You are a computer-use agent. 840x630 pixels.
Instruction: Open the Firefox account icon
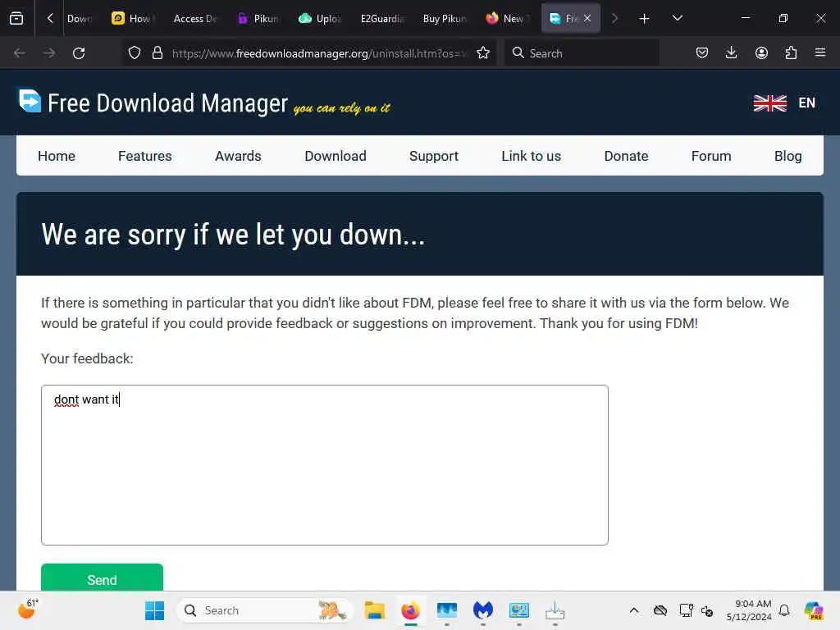click(761, 53)
